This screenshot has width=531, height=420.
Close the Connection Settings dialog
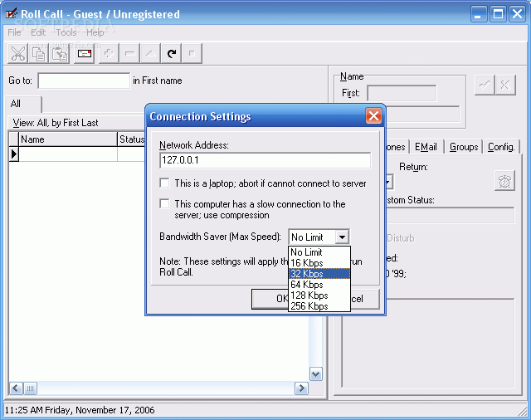(x=373, y=116)
